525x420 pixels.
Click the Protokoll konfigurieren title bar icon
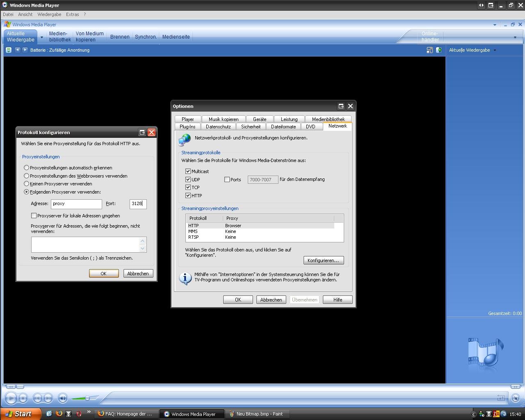click(142, 132)
